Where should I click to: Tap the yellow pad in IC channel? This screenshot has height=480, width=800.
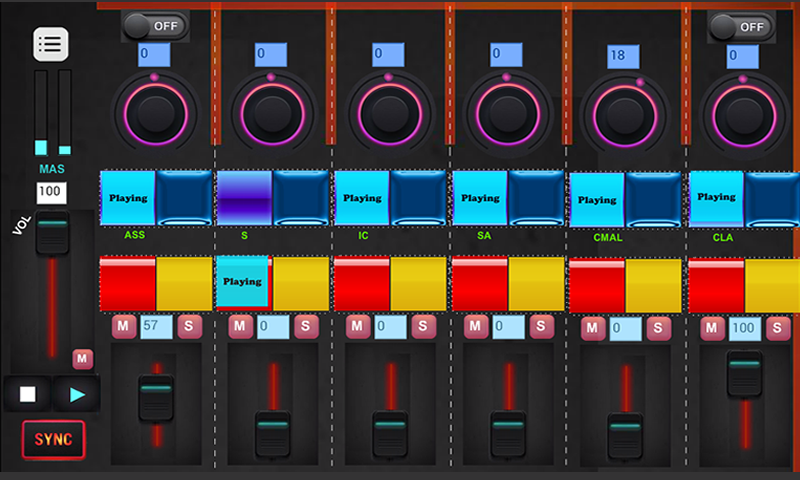(x=418, y=284)
